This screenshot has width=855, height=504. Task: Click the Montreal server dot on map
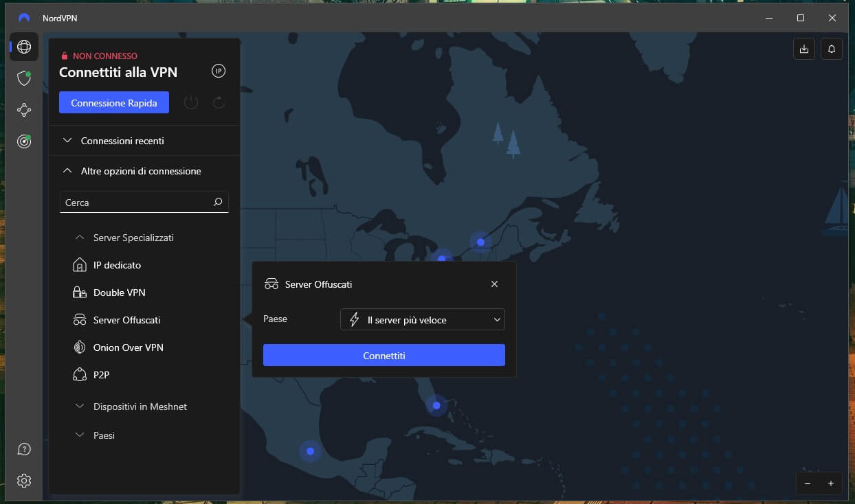(480, 242)
